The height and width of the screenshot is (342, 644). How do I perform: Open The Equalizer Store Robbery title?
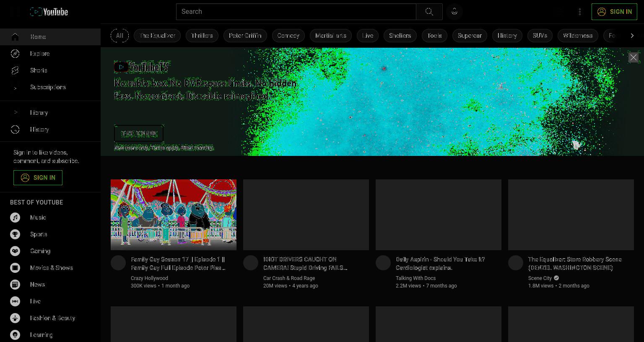[575, 264]
